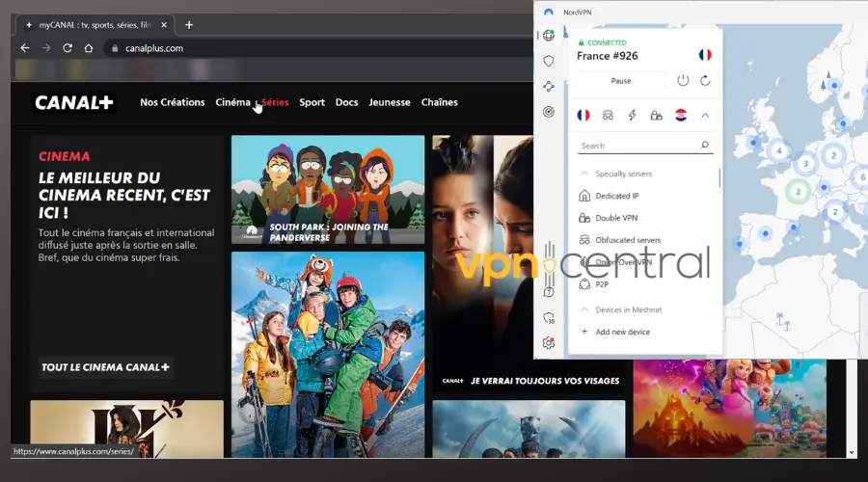The width and height of the screenshot is (868, 482).
Task: Open the Dark Web Monitor target icon
Action: pos(549,112)
